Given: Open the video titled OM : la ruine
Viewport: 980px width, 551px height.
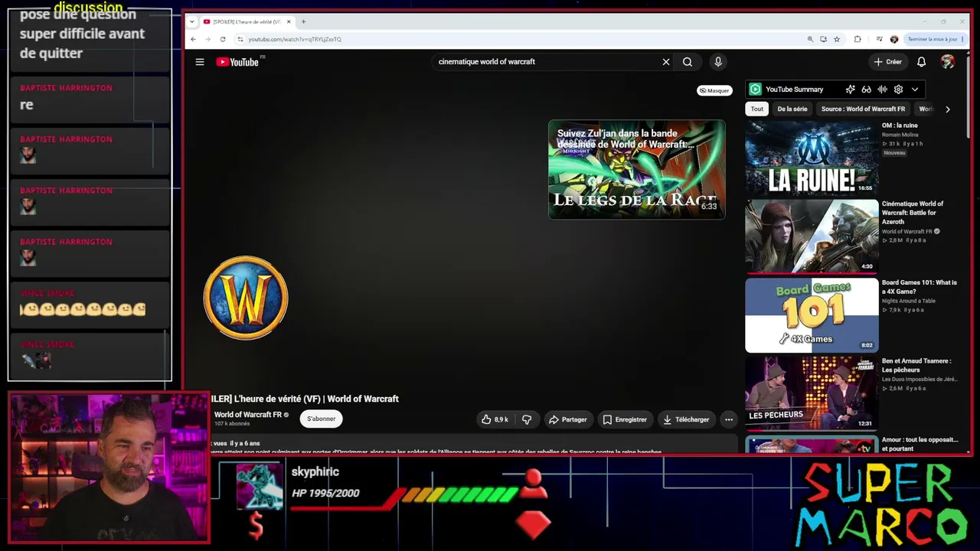Looking at the screenshot, I should pos(900,126).
